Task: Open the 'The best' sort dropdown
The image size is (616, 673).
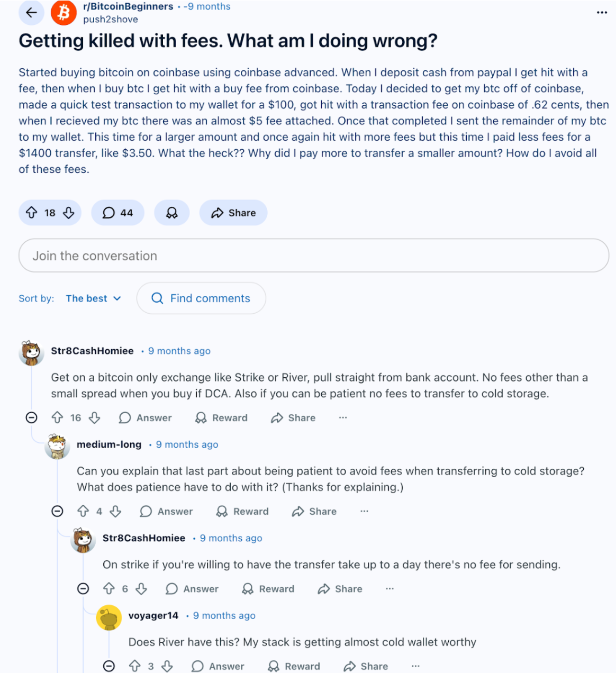Action: pos(93,298)
